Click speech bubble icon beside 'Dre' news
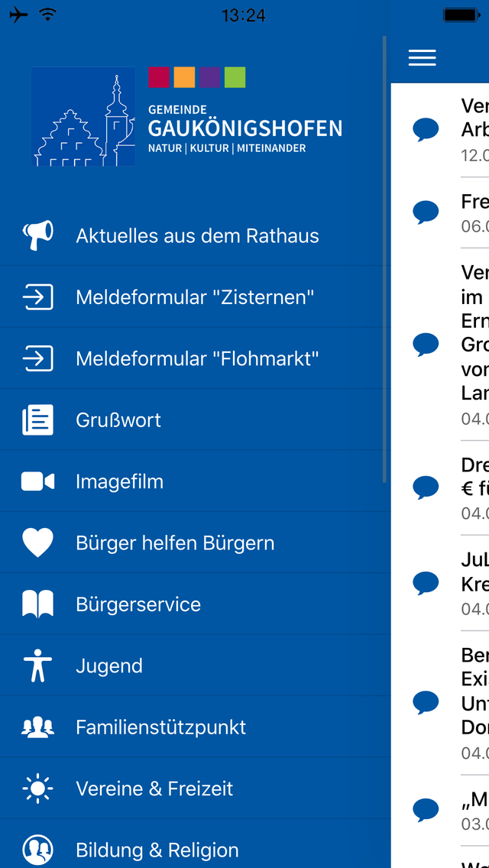This screenshot has height=868, width=489. coord(426,487)
